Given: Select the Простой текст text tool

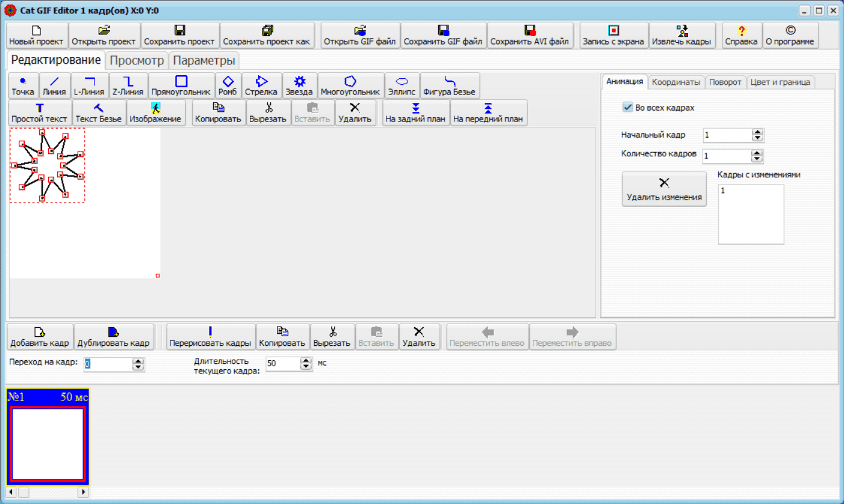Looking at the screenshot, I should 40,112.
